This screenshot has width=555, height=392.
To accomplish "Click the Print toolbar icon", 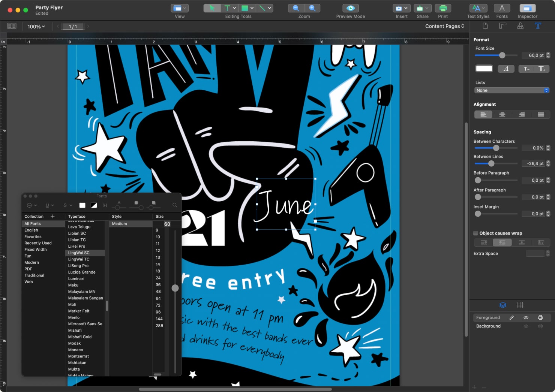I will (443, 8).
